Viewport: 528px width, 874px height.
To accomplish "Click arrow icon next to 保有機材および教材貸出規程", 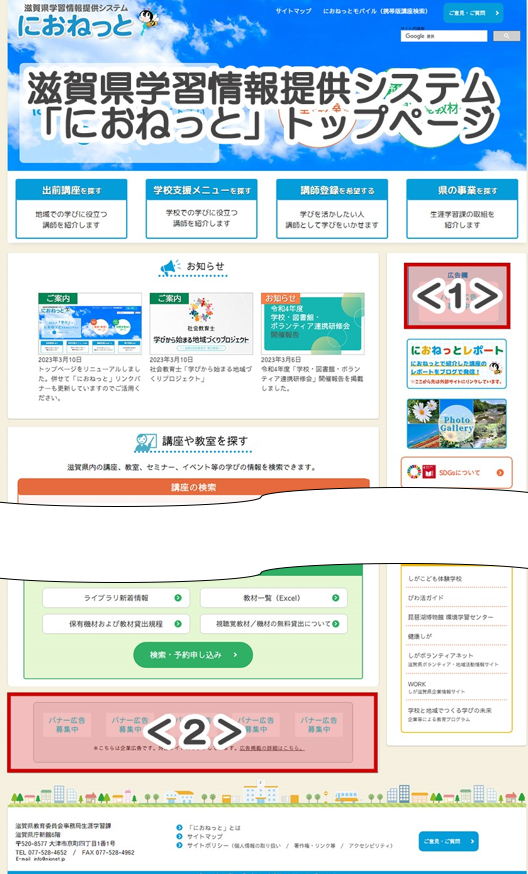I will (x=177, y=624).
